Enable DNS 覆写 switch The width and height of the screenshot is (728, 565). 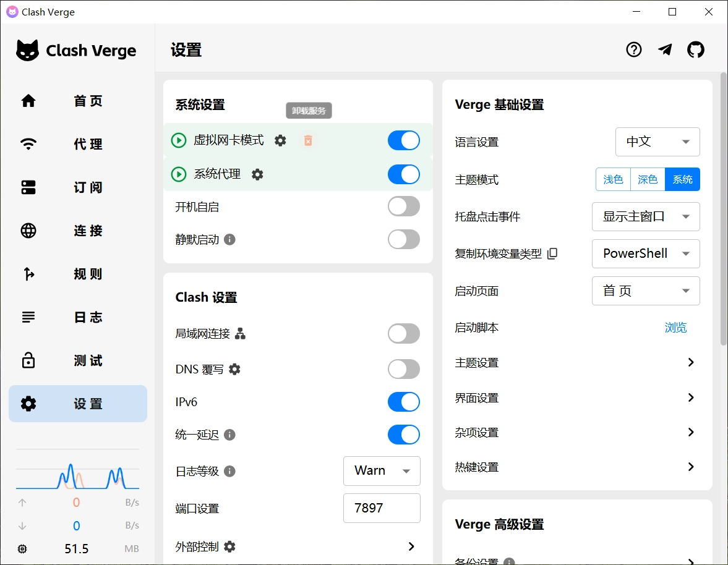(x=403, y=369)
